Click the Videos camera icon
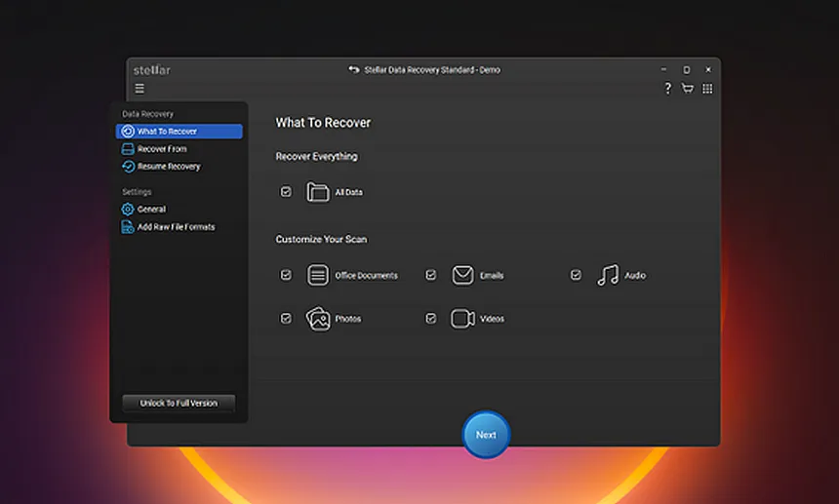 462,319
